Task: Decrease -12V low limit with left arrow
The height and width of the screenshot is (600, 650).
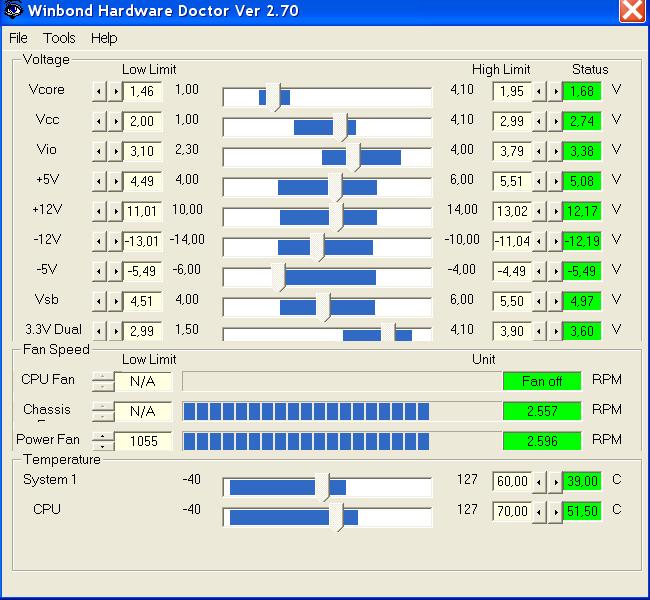Action: 99,241
